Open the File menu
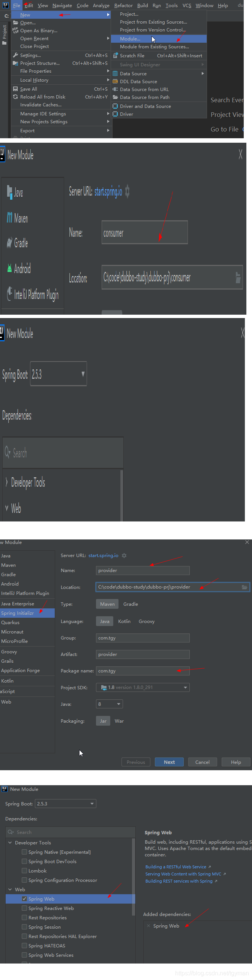The height and width of the screenshot is (980, 252). [x=16, y=5]
